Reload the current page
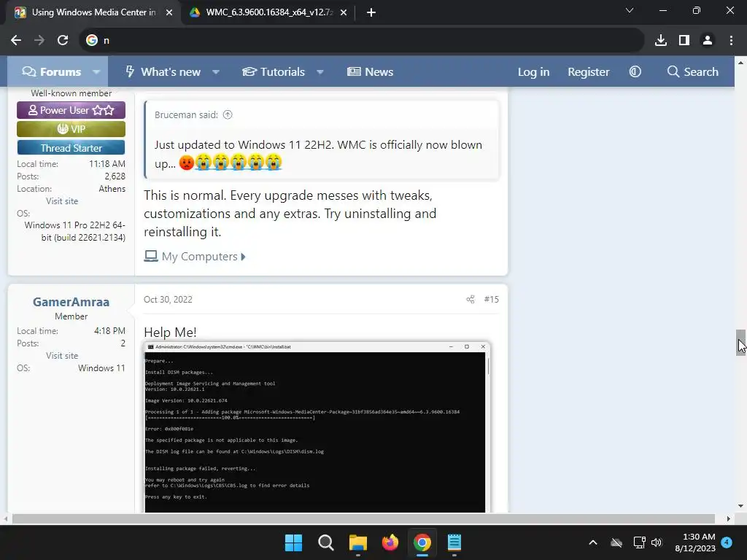Viewport: 747px width, 560px height. tap(63, 41)
